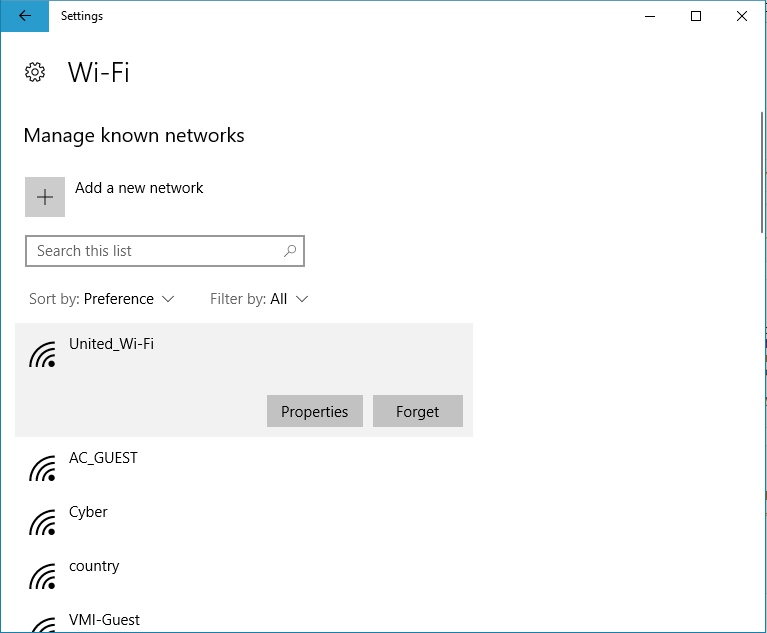767x633 pixels.
Task: Click the plus icon to add network
Action: pyautogui.click(x=45, y=197)
